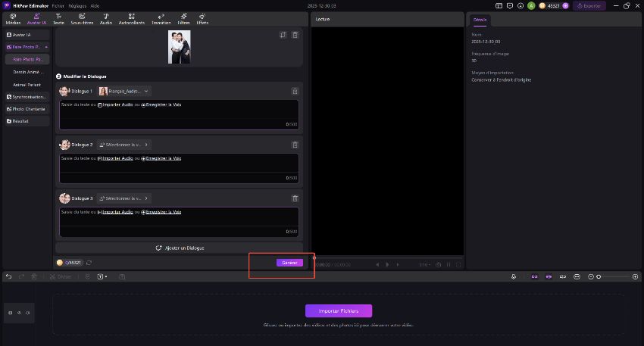Open the Filtres tool
Image resolution: width=644 pixels, height=346 pixels.
click(x=183, y=19)
